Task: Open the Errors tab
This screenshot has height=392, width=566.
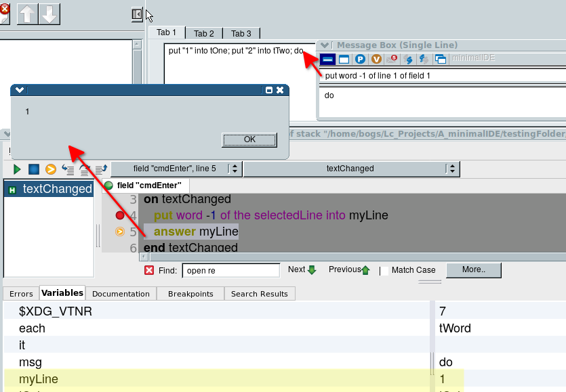Action: click(21, 294)
